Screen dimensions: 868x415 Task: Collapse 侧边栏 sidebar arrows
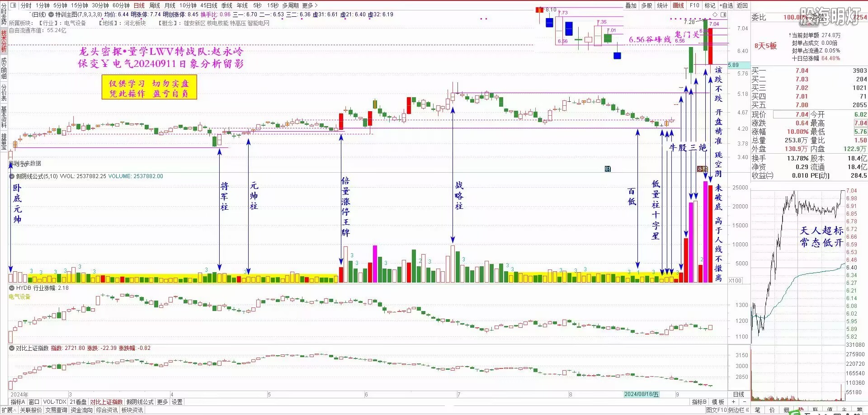tap(747, 410)
